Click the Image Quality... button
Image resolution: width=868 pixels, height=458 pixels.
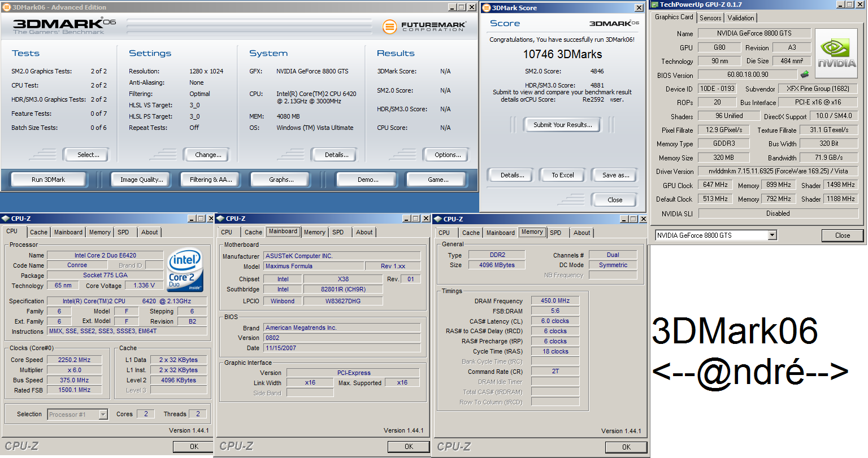141,180
